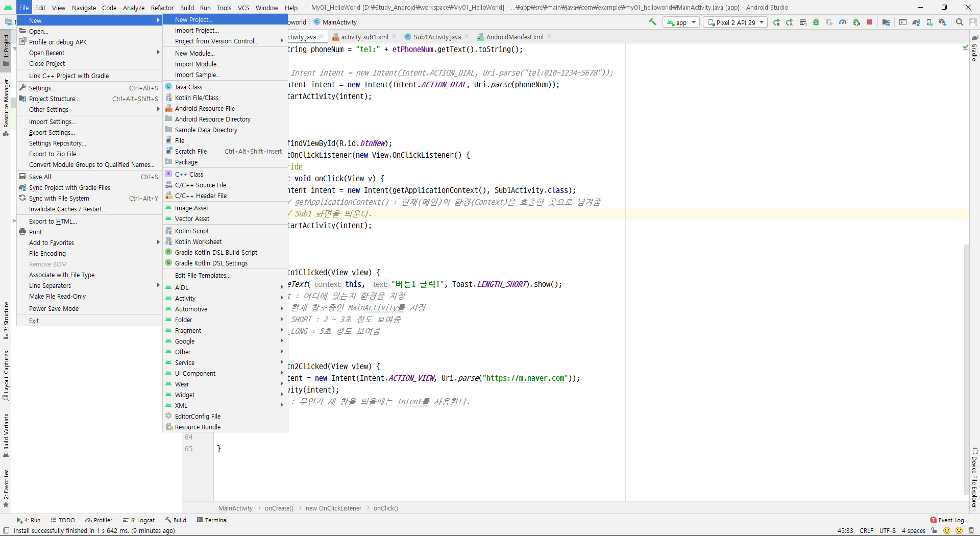Viewport: 980px width, 536px height.
Task: Click the smiling face feedback icon
Action: pos(947,530)
